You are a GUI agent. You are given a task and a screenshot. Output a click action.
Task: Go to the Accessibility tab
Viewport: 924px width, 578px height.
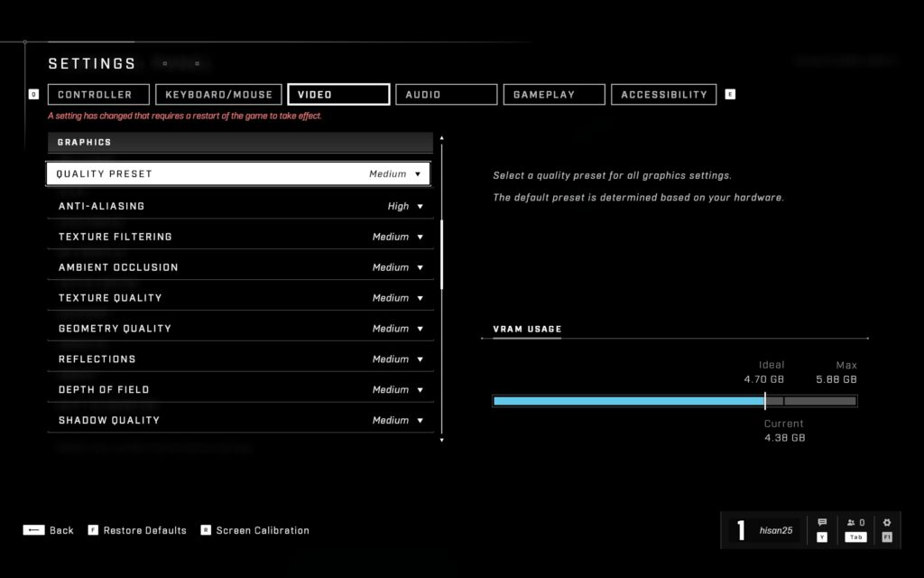663,94
